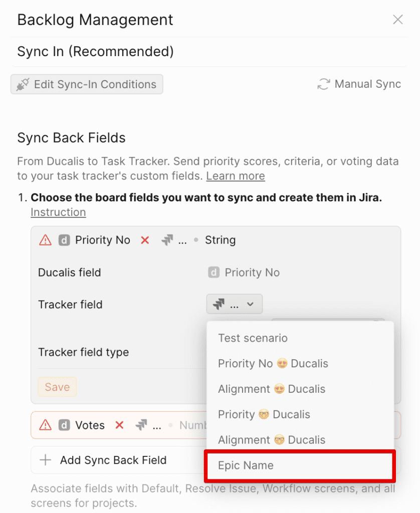Click the warning triangle beside Priority No
The height and width of the screenshot is (513, 420).
click(x=45, y=240)
